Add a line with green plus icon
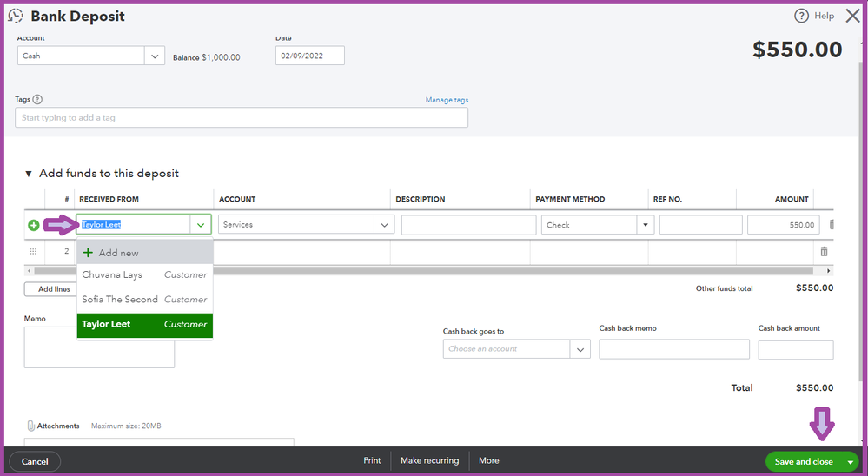This screenshot has width=868, height=476. 34,225
